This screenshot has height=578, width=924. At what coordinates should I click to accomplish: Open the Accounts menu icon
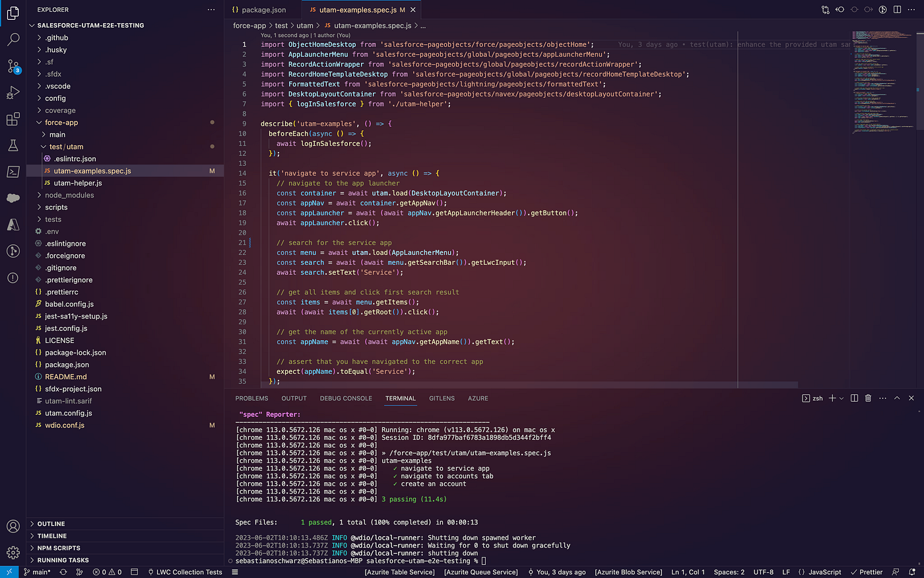pyautogui.click(x=13, y=526)
